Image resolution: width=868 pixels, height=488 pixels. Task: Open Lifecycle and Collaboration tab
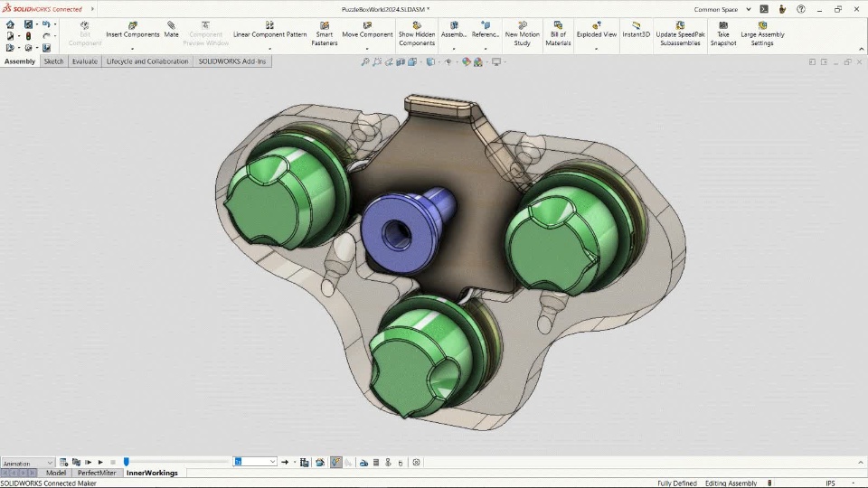[x=147, y=61]
